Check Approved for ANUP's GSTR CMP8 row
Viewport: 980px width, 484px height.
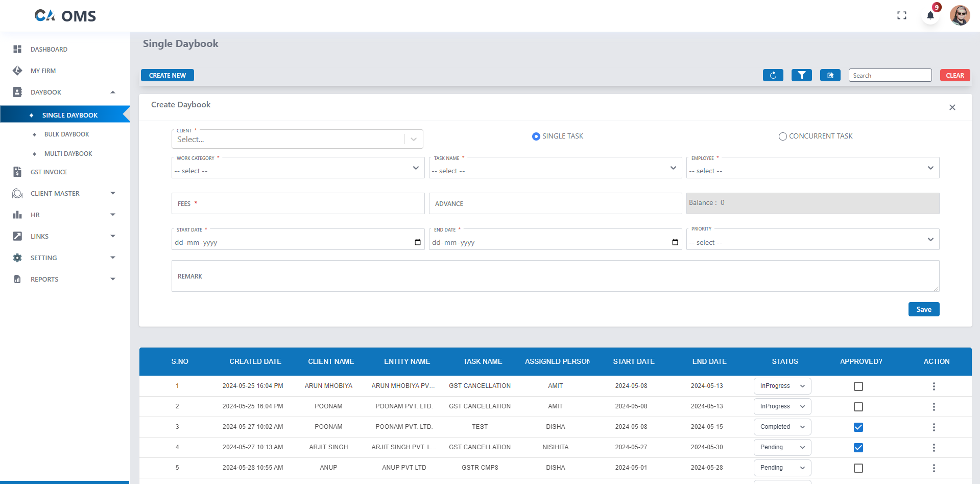pos(858,468)
